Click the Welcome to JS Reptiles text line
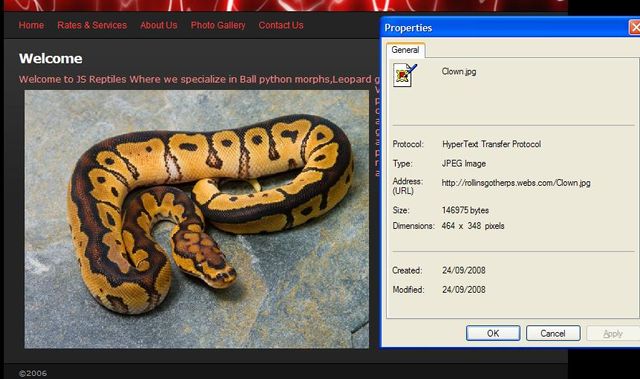This screenshot has height=379, width=640. point(199,79)
